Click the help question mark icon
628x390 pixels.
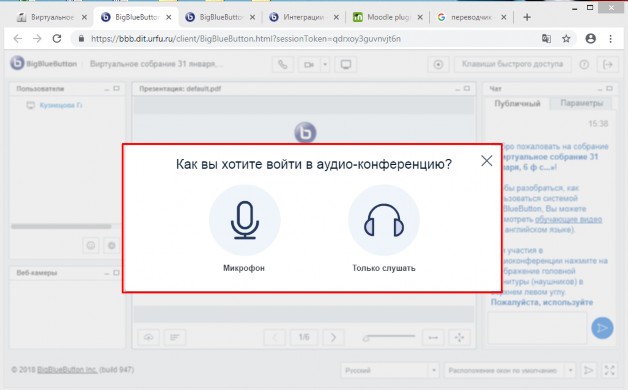click(x=584, y=64)
